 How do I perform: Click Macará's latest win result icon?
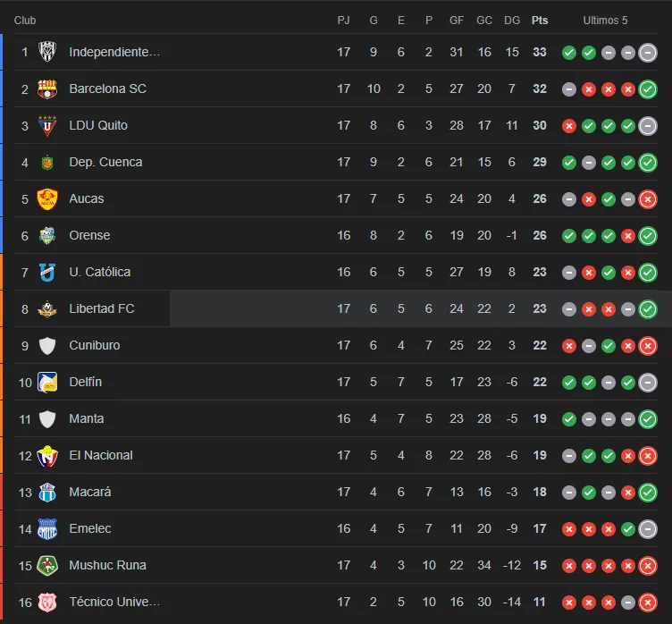649,492
